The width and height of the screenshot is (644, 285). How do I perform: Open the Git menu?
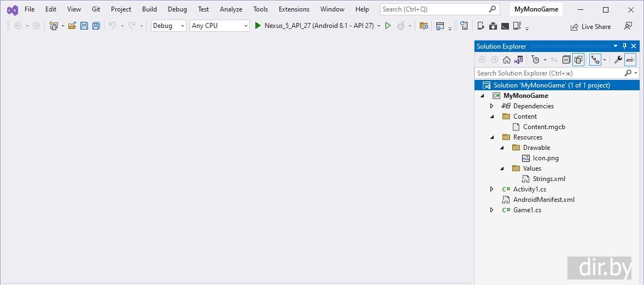click(x=96, y=9)
